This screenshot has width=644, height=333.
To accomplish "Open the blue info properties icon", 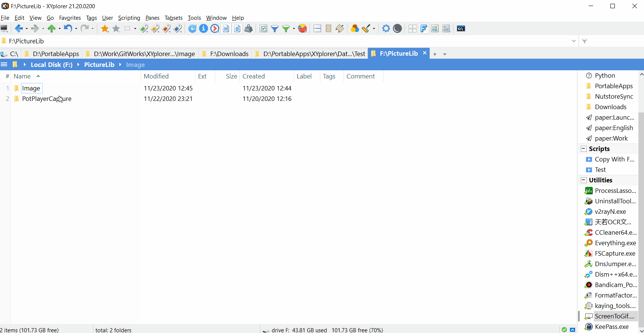I will [204, 28].
